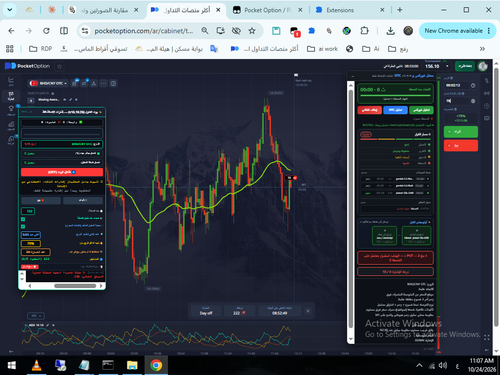Click the blue OTC analysis button
500x375 pixels.
[x=395, y=110]
